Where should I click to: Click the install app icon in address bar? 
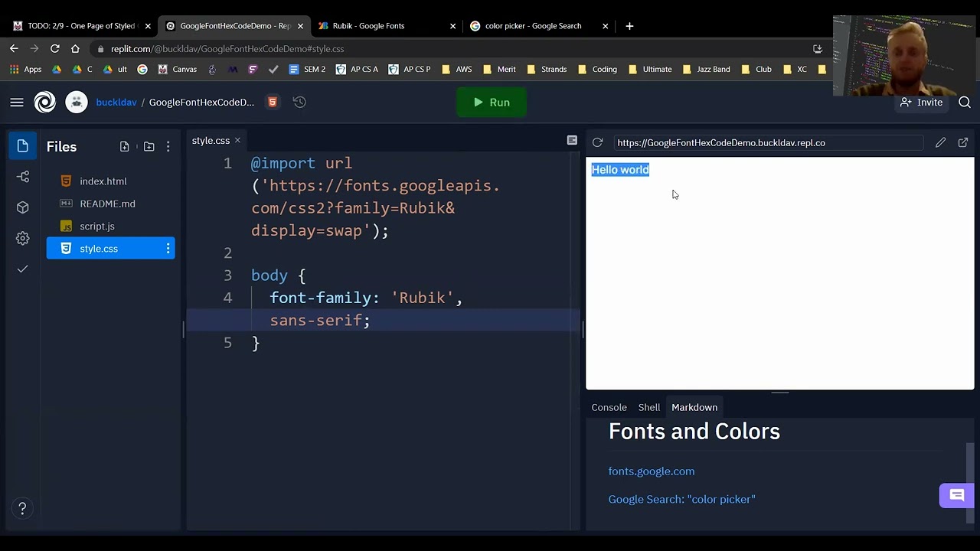click(818, 48)
